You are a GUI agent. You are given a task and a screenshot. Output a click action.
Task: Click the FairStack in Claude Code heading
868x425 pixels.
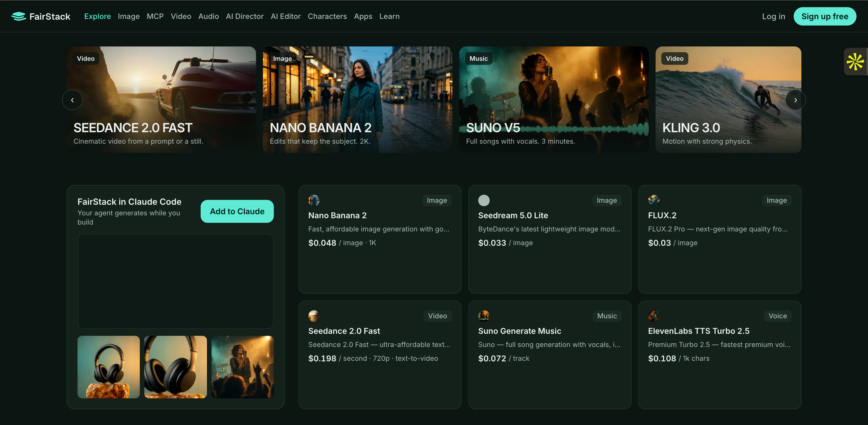129,201
